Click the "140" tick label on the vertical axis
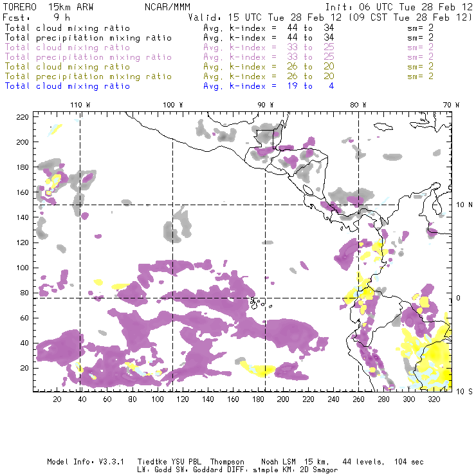Image resolution: width=476 pixels, height=476 pixels. 23,217
